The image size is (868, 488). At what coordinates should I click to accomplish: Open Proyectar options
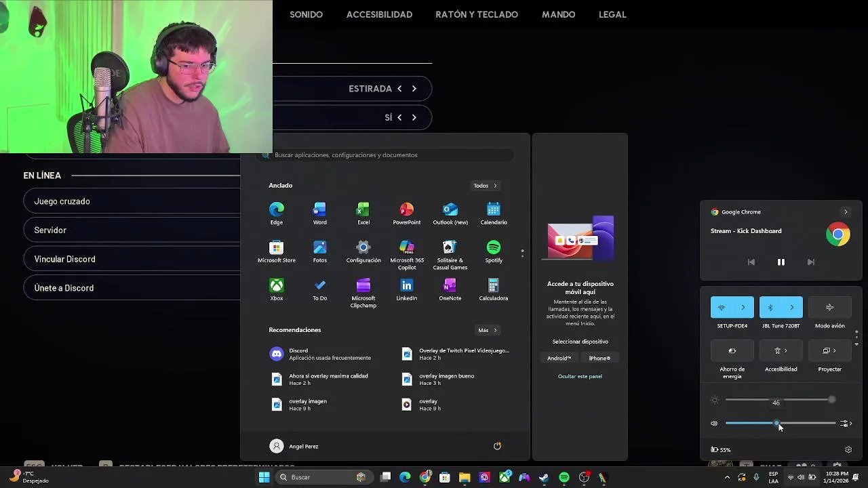click(x=829, y=351)
